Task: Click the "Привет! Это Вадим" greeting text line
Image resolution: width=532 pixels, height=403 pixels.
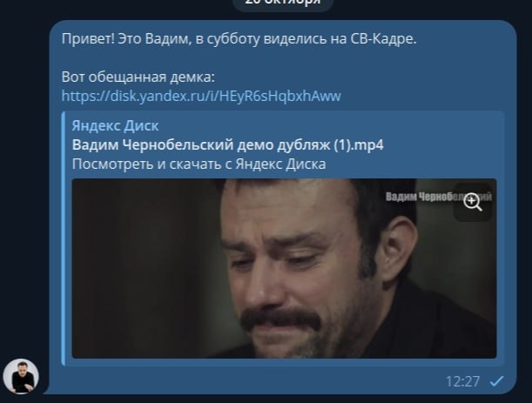Action: point(239,39)
